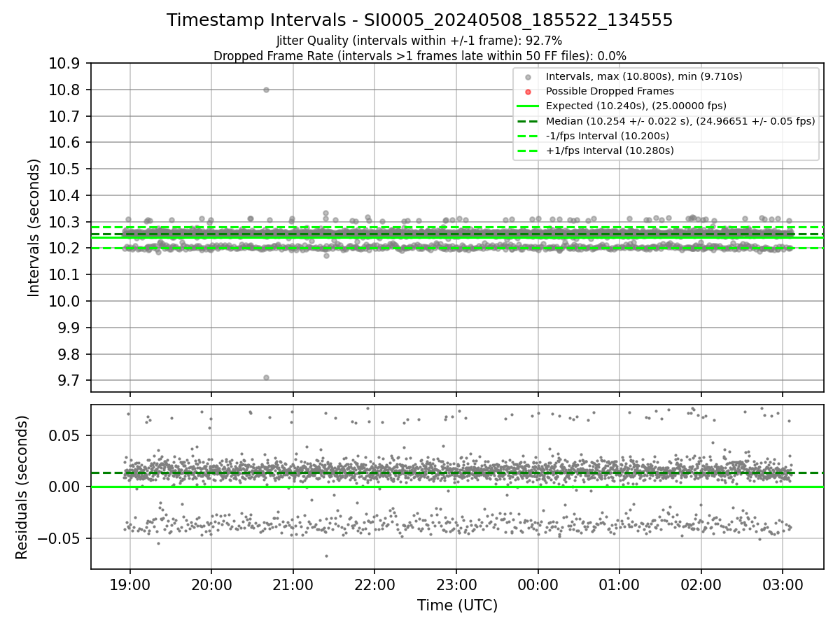Click legend entry Intervals max and min
Image resolution: width=840 pixels, height=630 pixels.
tap(644, 76)
